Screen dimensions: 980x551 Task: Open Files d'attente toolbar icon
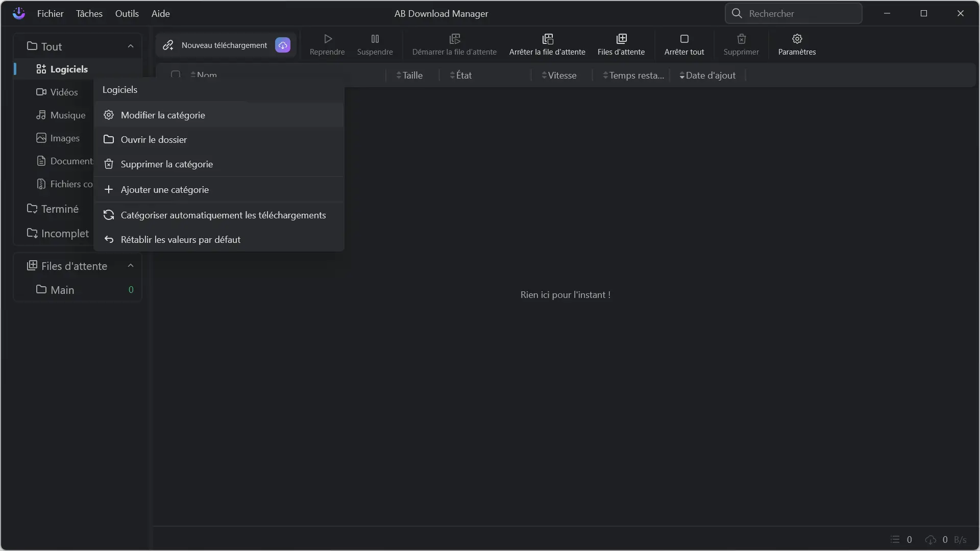pyautogui.click(x=621, y=39)
